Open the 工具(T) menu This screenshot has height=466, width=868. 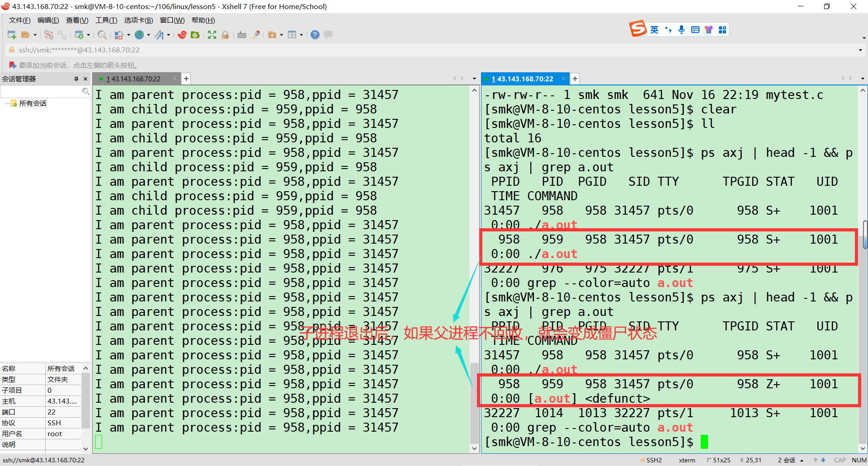(x=106, y=20)
